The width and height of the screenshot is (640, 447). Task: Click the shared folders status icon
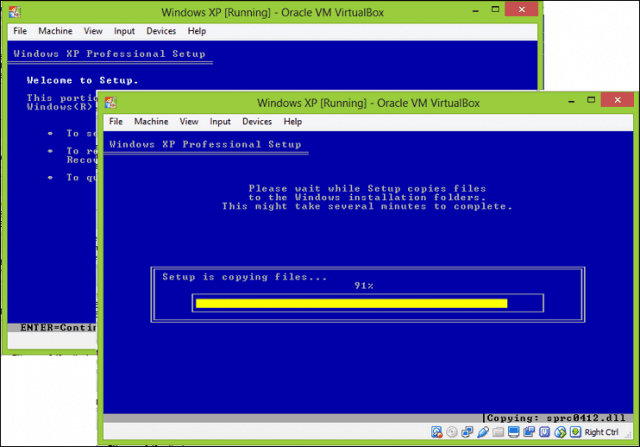pos(498,432)
